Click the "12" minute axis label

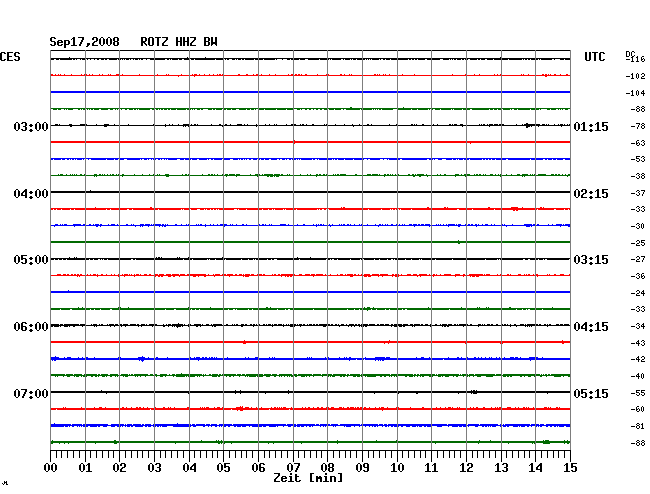point(466,468)
